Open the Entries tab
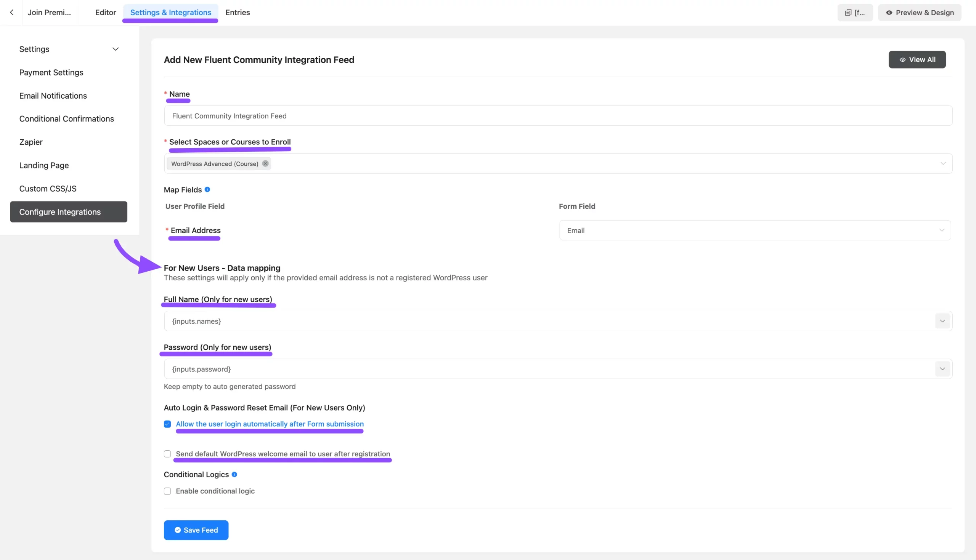The image size is (976, 560). pyautogui.click(x=238, y=12)
